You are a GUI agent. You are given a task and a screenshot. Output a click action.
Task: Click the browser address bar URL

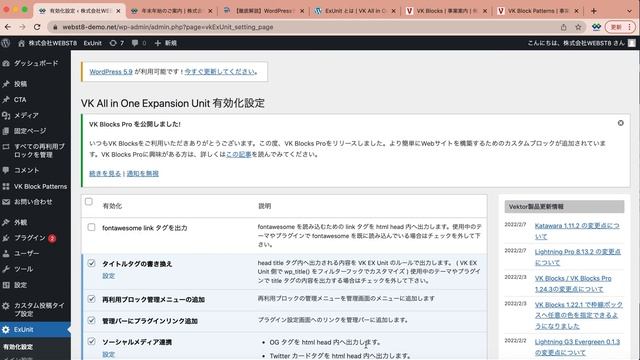tap(168, 27)
